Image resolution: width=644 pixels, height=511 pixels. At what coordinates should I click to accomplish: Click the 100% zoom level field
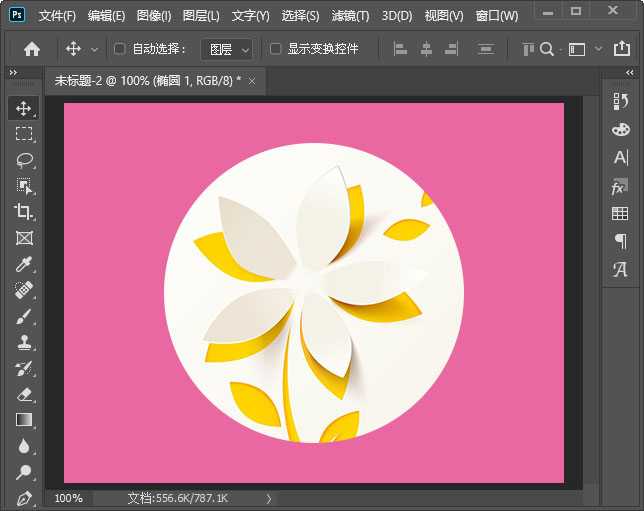point(69,497)
